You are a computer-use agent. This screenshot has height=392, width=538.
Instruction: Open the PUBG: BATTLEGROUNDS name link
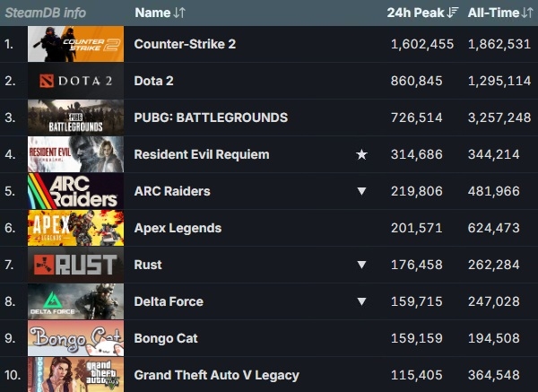(x=211, y=118)
